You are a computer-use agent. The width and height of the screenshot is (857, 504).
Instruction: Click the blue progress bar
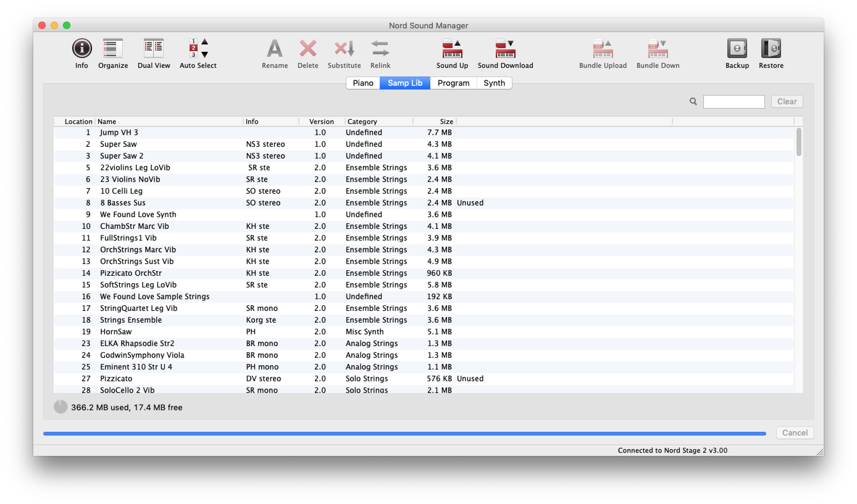pyautogui.click(x=404, y=433)
